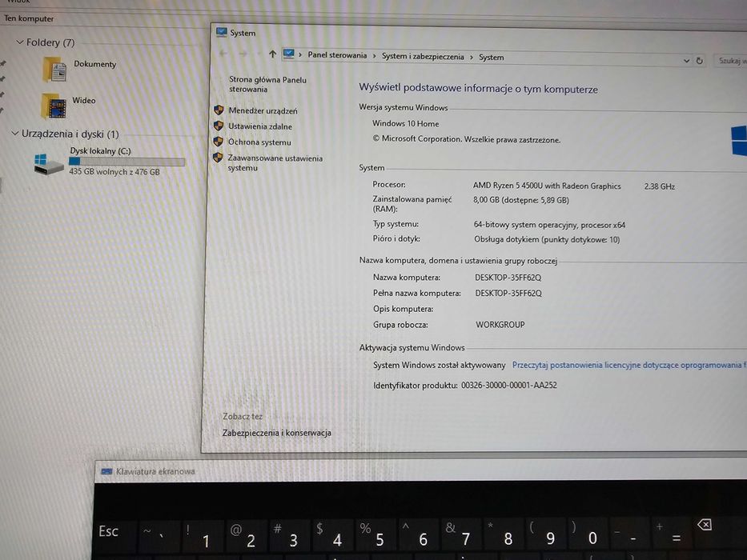Tap the 5 key on on-screen keyboard
747x560 pixels.
pos(375,536)
